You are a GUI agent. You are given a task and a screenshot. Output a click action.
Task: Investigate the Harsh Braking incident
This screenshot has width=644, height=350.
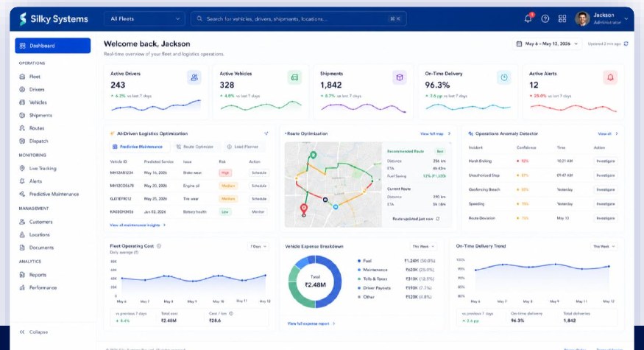coord(606,161)
